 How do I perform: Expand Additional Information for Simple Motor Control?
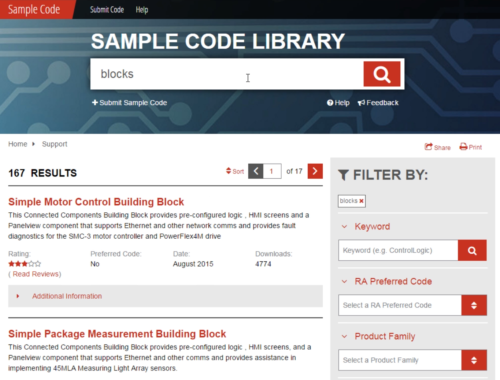coord(165,296)
